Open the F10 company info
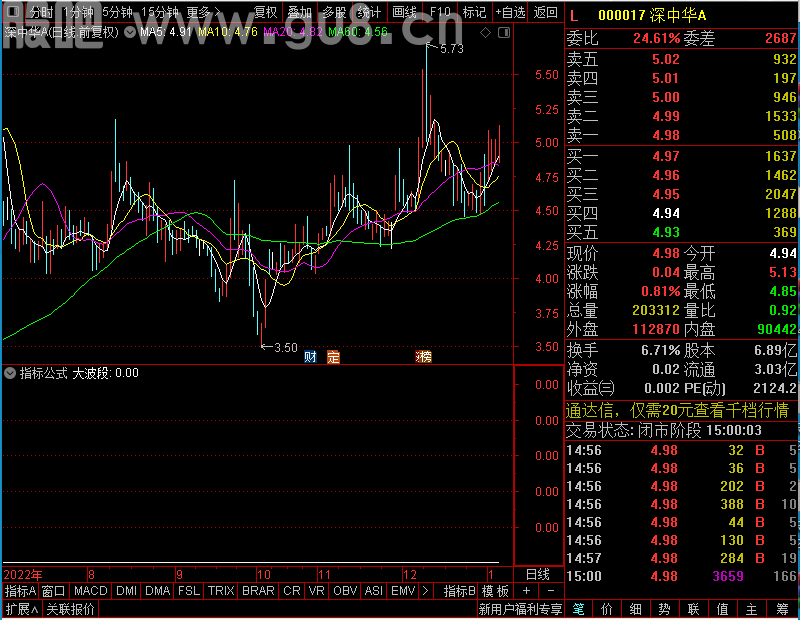 pyautogui.click(x=440, y=12)
